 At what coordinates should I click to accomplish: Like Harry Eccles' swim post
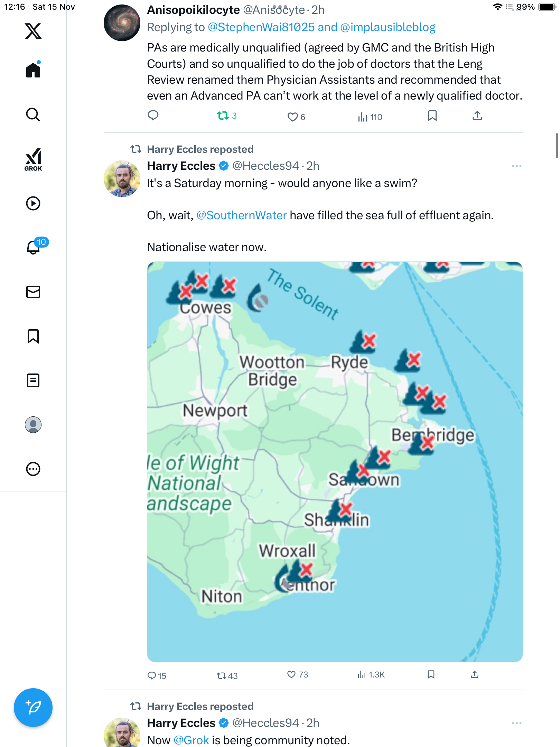[x=292, y=674]
